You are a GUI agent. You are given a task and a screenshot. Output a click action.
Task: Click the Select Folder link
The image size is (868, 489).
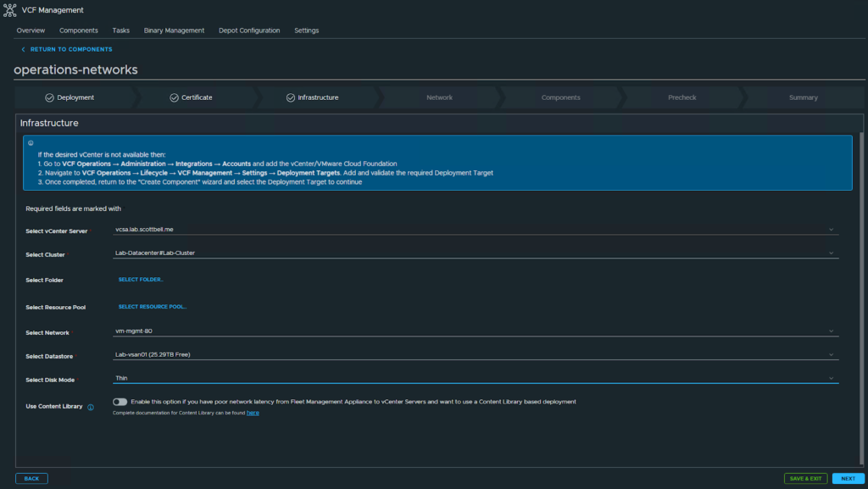[141, 280]
